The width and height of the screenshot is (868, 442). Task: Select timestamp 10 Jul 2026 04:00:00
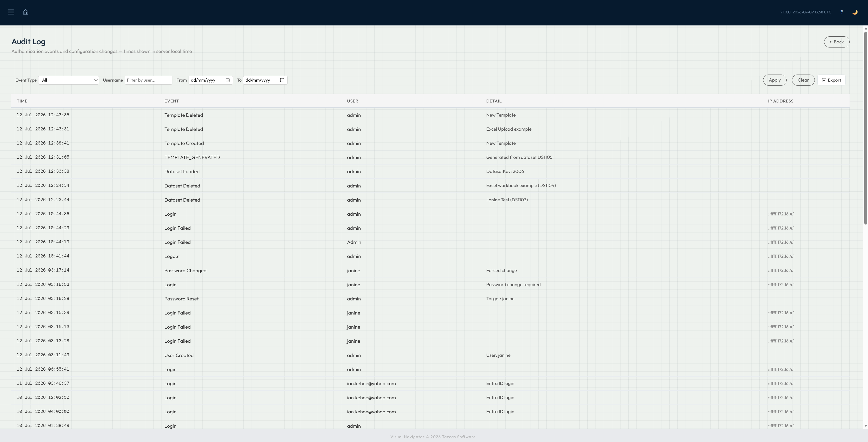43,412
